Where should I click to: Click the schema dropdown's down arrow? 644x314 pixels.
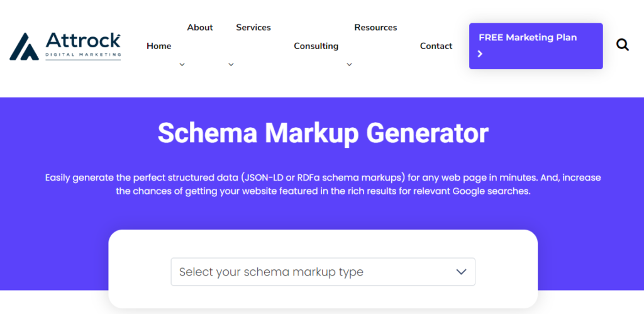coord(461,272)
